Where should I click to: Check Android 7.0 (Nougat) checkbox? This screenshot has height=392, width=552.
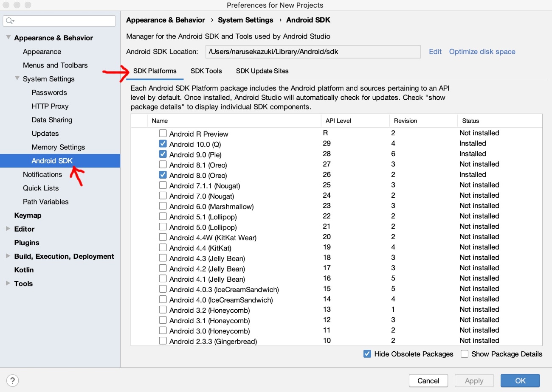pos(163,196)
